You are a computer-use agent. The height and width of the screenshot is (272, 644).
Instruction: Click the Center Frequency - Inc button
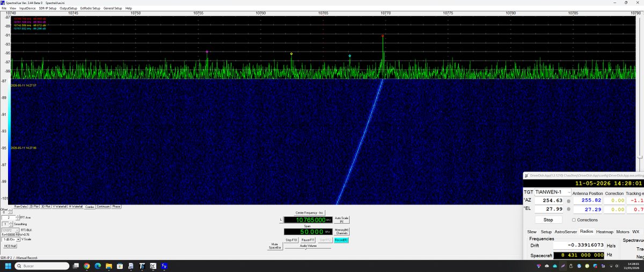(310, 213)
